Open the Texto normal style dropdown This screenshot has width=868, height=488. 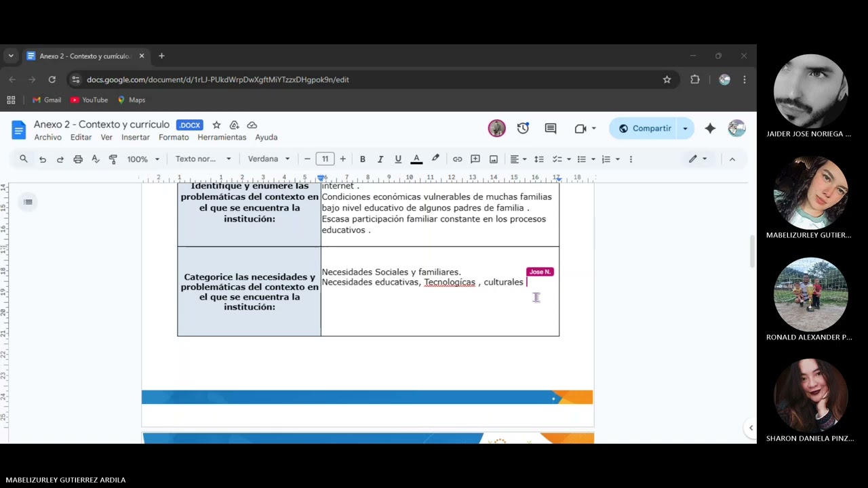tap(203, 159)
